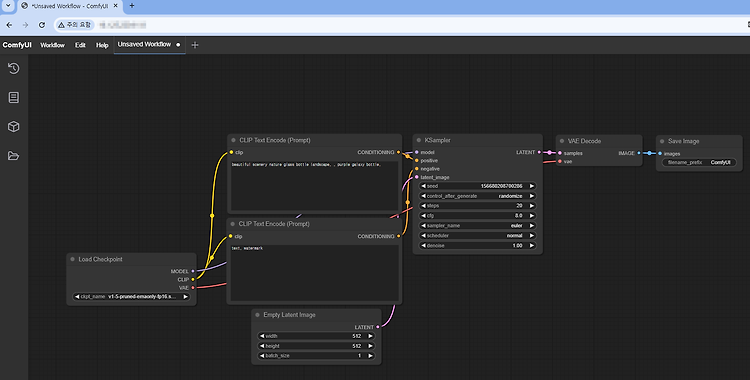This screenshot has width=750, height=380.
Task: Collapse the Load Checkpoint node via its dot
Action: [x=73, y=259]
